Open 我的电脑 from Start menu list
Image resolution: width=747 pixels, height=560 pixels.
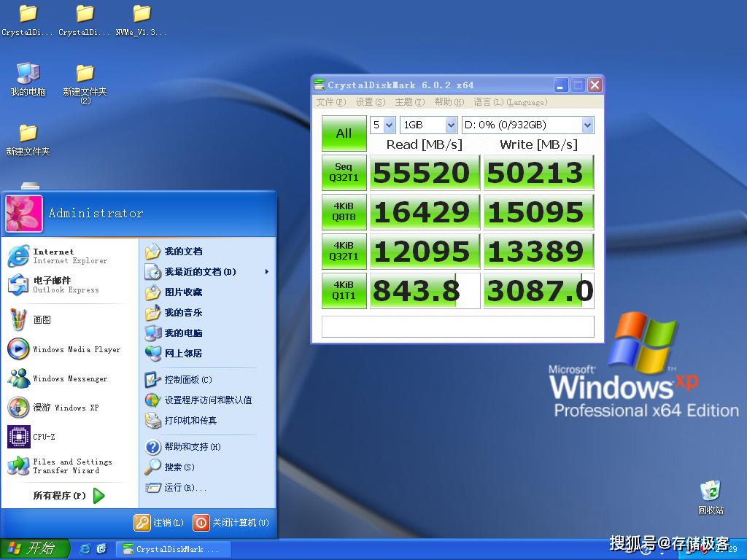coord(207,333)
